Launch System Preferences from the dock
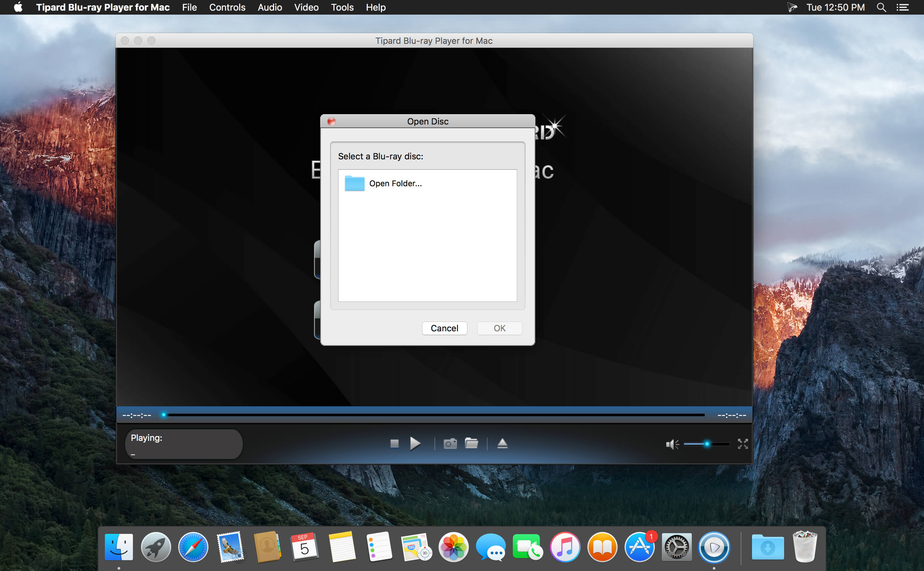Screen dimensions: 924x571 tap(676, 547)
